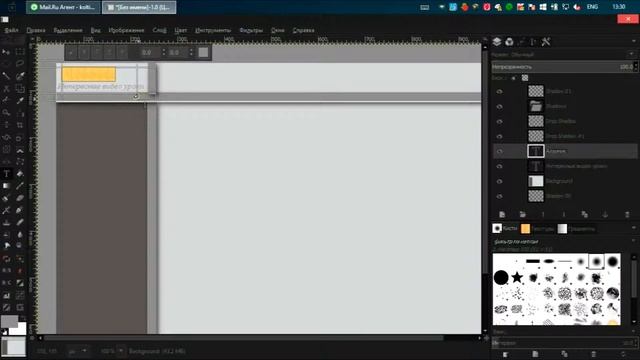Viewport: 640px width, 360px height.
Task: Raise the selected layer one step
Action: (543, 214)
